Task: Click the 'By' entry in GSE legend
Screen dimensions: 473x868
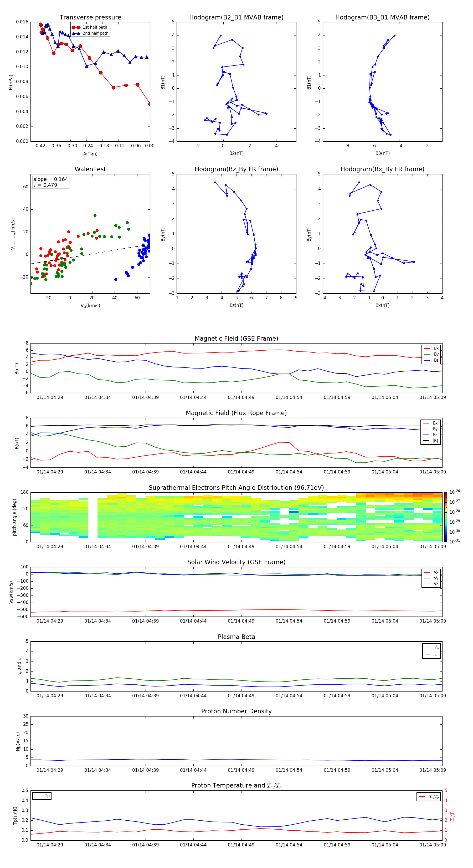Action: tap(431, 355)
